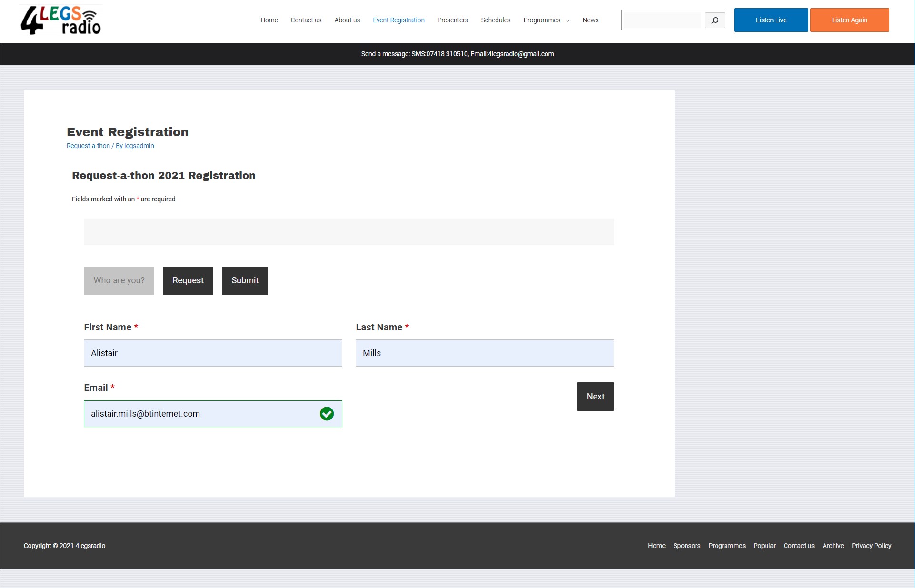Open the Request-a-thon category link
This screenshot has height=588, width=915.
pos(88,146)
